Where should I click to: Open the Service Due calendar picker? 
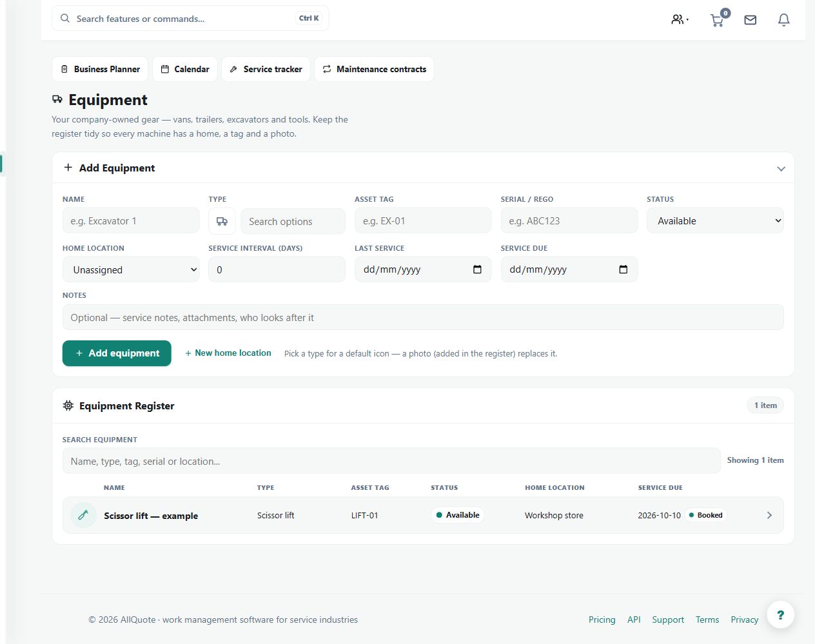click(623, 269)
